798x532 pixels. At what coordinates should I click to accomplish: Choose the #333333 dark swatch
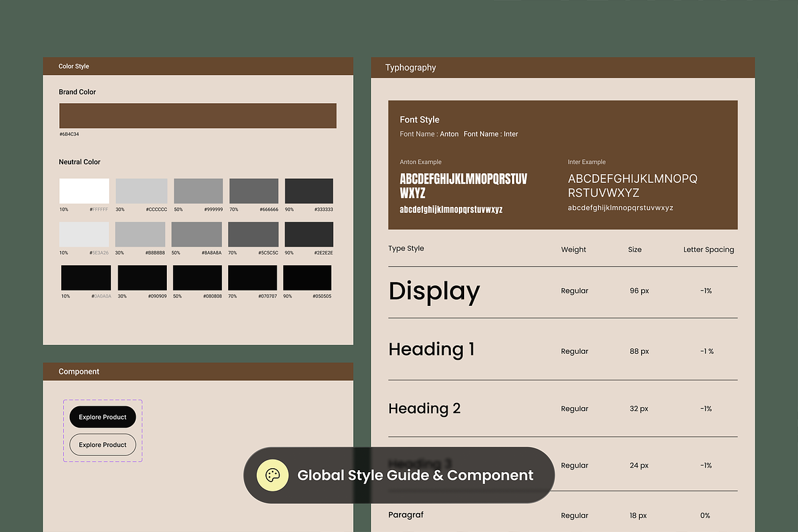[309, 191]
